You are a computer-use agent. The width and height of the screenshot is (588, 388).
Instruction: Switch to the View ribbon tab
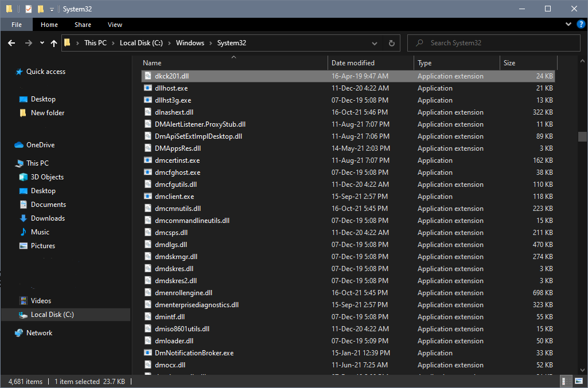tap(115, 25)
